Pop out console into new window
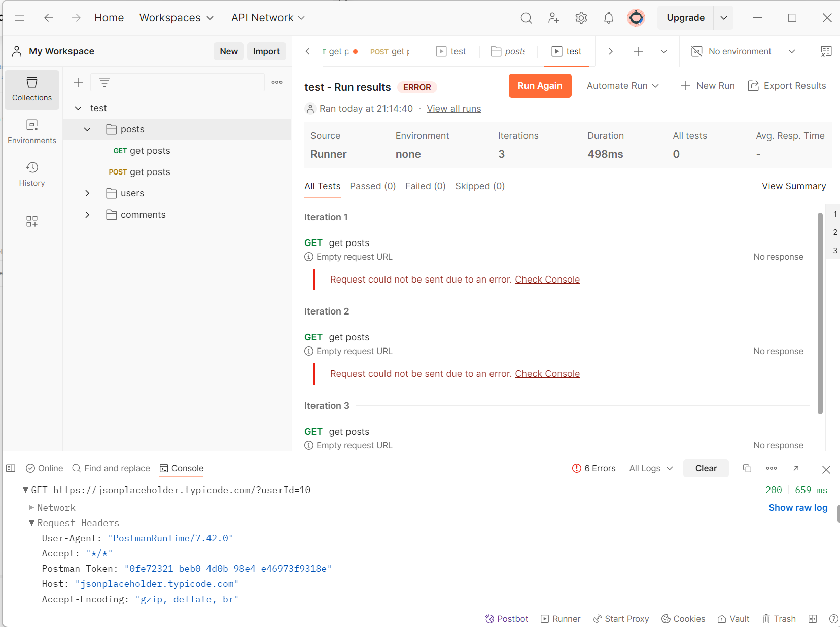This screenshot has width=840, height=627. click(x=796, y=468)
